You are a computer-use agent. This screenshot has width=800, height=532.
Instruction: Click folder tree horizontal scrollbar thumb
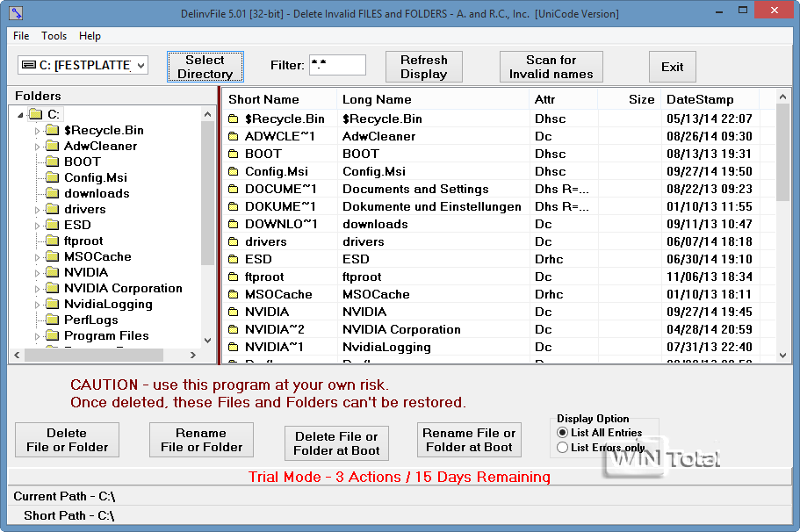click(x=94, y=355)
